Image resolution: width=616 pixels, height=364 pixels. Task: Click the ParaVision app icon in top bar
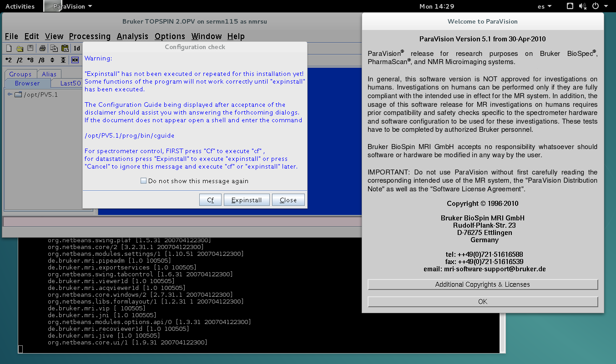coord(53,6)
